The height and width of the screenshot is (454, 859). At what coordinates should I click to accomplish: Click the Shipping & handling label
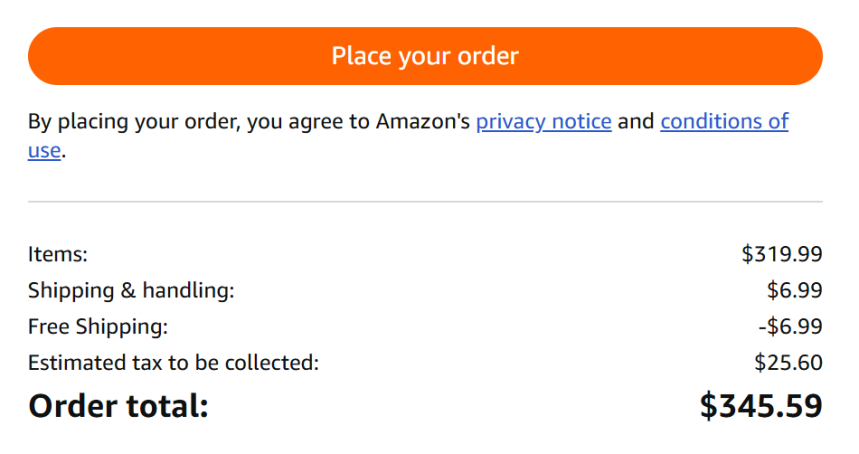[x=131, y=291]
